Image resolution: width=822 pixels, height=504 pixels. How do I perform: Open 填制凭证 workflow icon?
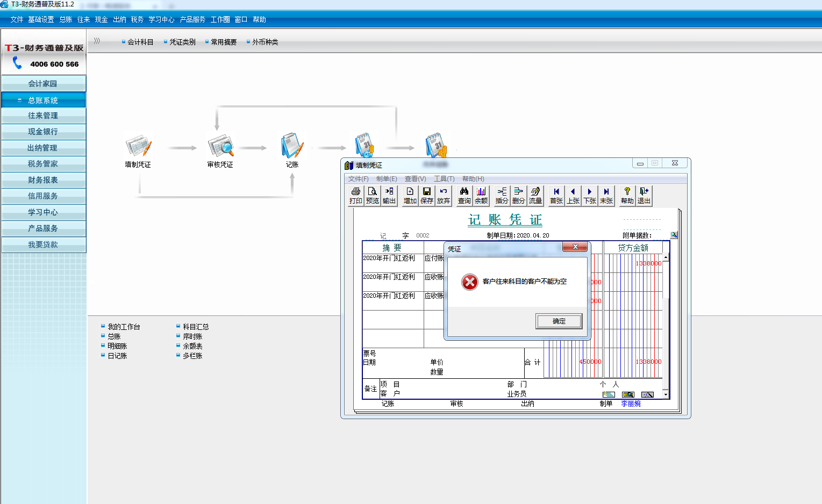tap(138, 151)
